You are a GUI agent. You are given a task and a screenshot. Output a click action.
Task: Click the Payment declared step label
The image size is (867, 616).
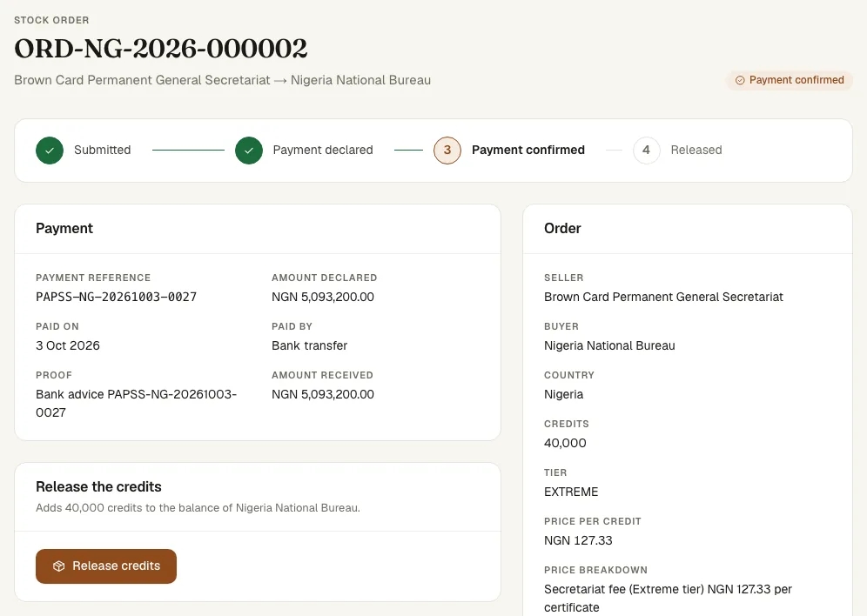pos(323,150)
